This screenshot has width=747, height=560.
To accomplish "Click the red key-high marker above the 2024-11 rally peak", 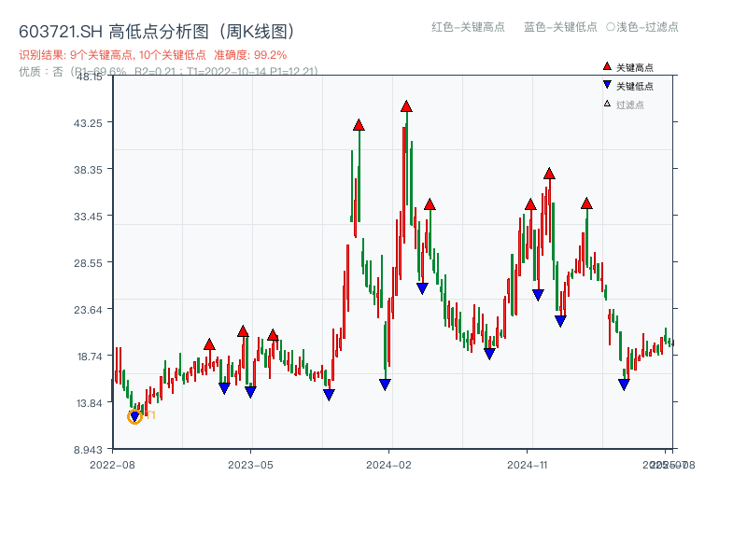I will click(548, 172).
